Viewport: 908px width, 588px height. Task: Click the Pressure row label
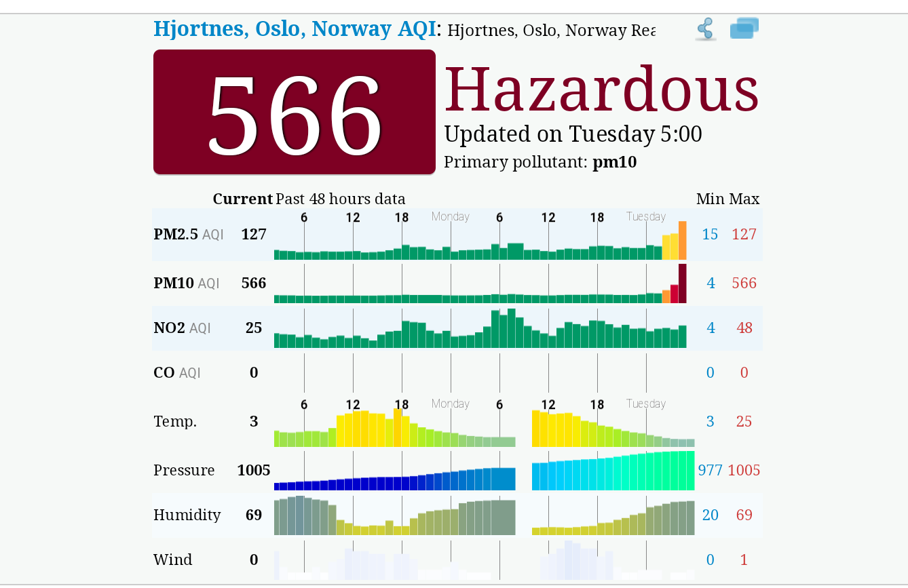pos(184,471)
